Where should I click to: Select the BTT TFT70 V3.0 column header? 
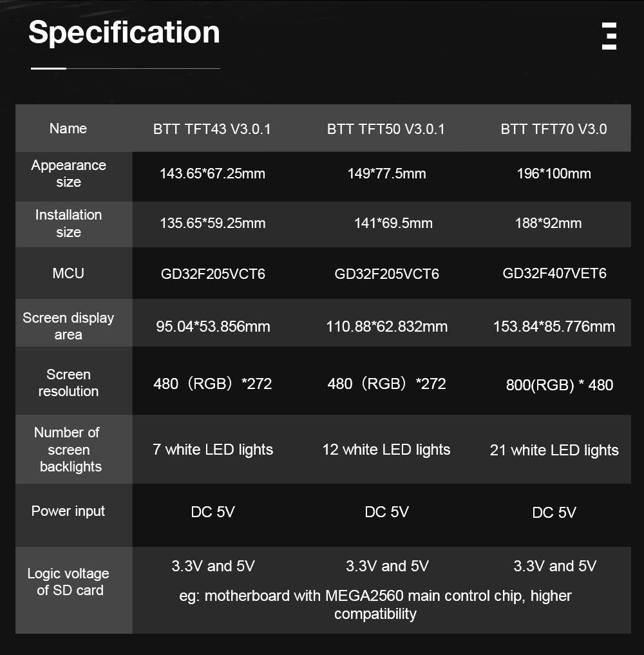[x=554, y=129]
